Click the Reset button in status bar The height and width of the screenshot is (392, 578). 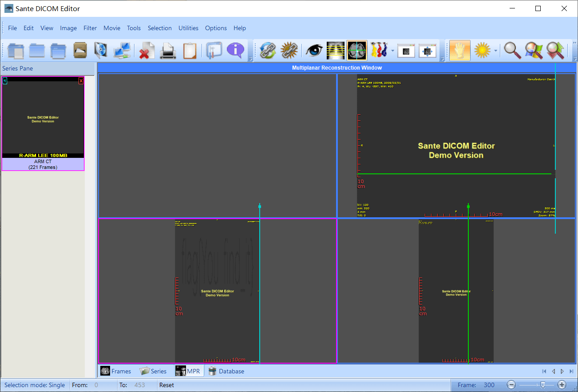pyautogui.click(x=167, y=385)
